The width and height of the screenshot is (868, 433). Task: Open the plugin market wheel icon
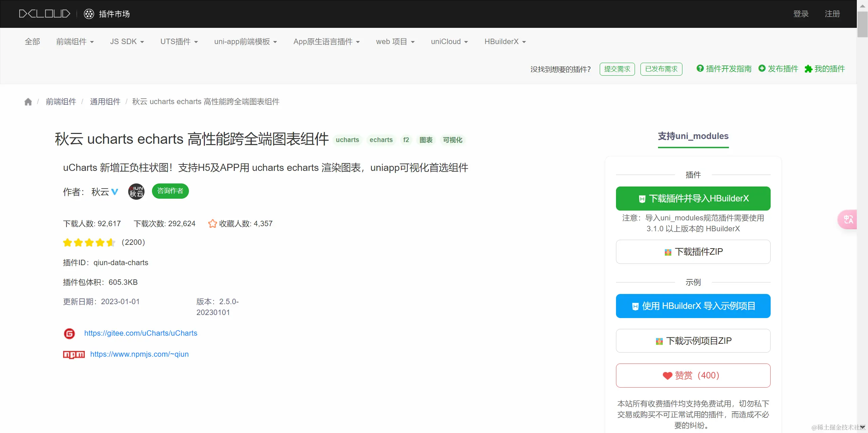click(x=89, y=14)
